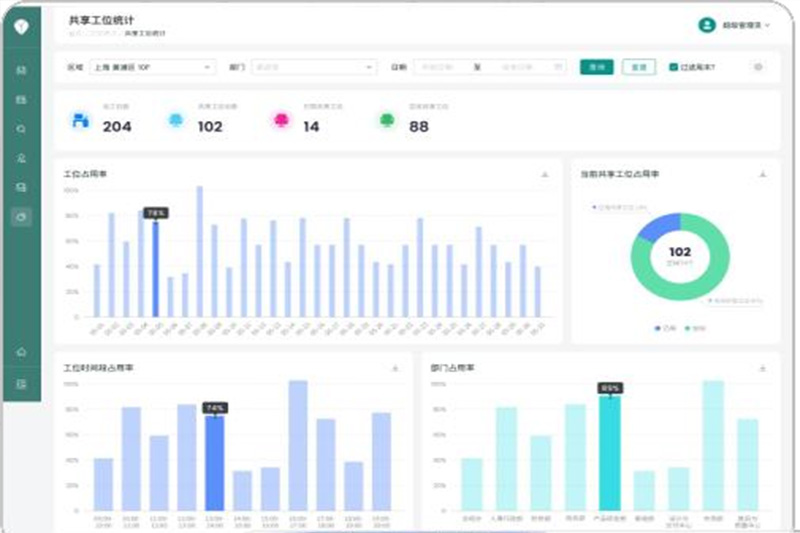Expand the 区域 dropdown showing 上海

[x=152, y=67]
